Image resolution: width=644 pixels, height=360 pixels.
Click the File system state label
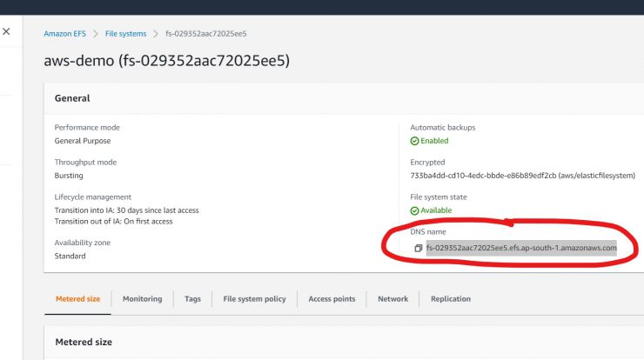439,197
